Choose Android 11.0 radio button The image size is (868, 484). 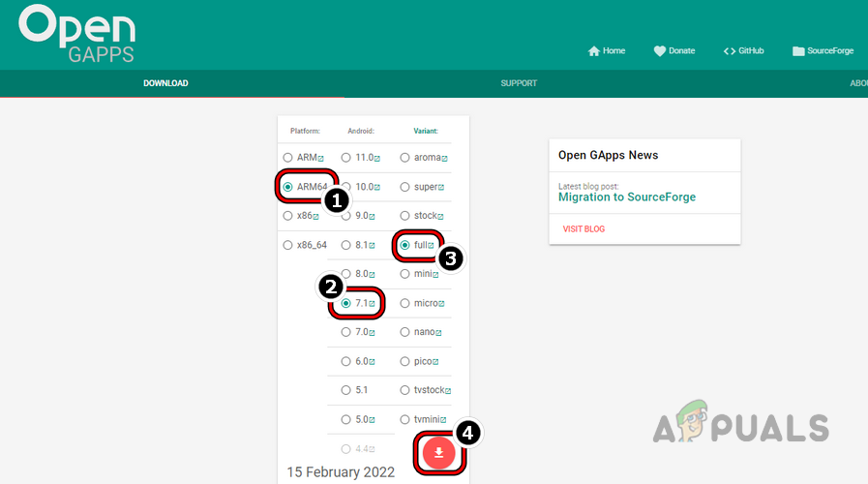coord(346,158)
